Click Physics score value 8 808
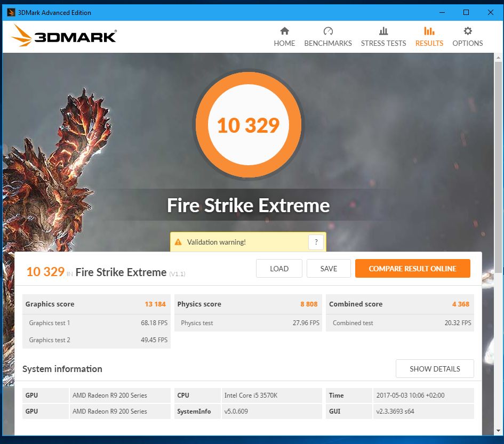Viewport: 504px width, 444px height. (309, 304)
